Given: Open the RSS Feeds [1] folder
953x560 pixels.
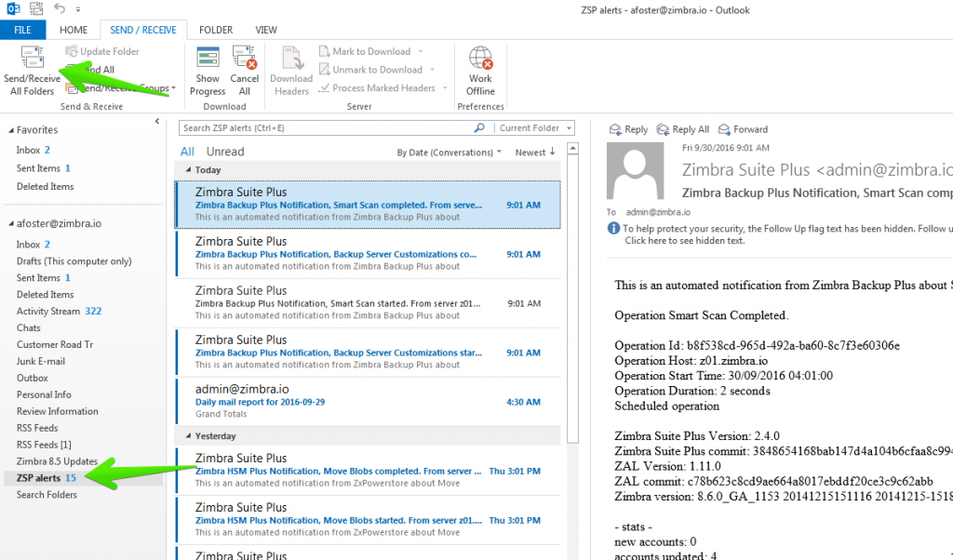Looking at the screenshot, I should click(44, 445).
